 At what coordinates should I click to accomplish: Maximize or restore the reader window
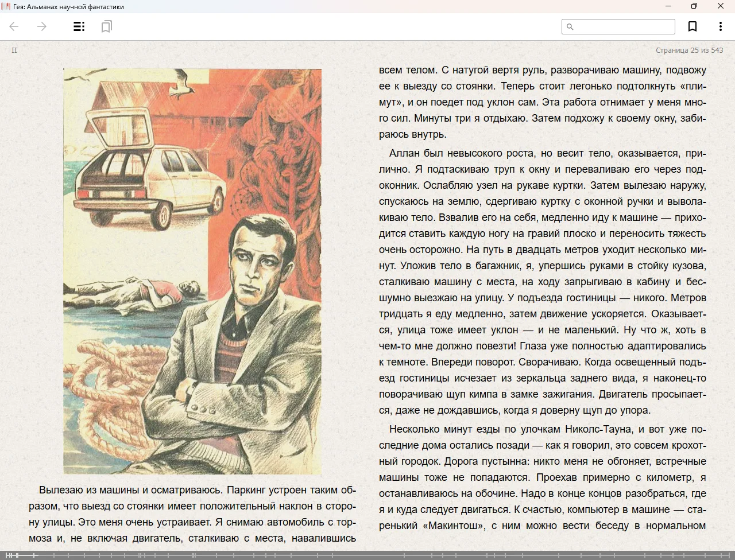point(694,6)
